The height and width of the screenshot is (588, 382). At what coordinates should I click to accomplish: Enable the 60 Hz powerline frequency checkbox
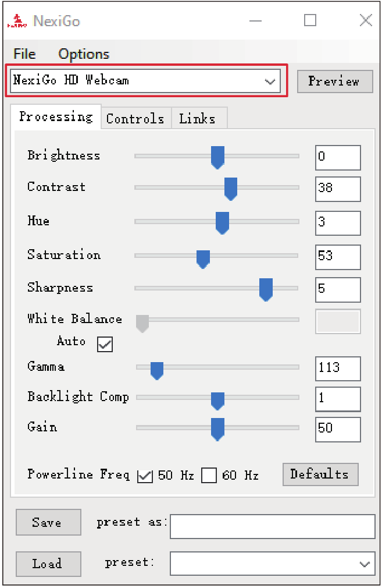pos(209,475)
